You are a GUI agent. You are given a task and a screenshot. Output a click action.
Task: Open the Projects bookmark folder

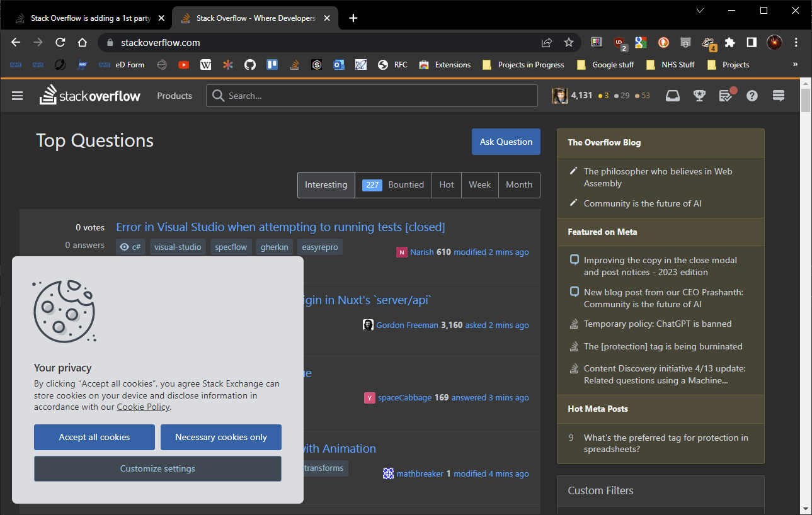(x=728, y=64)
